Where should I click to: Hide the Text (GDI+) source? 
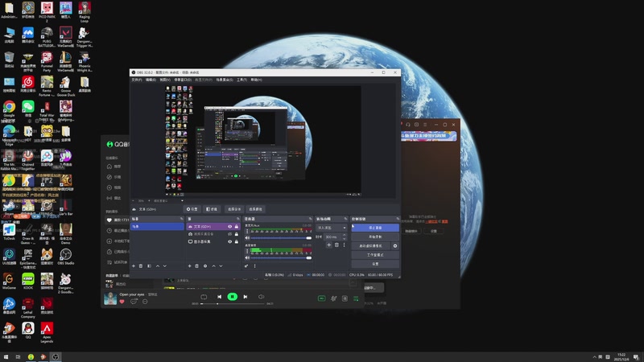[229, 227]
